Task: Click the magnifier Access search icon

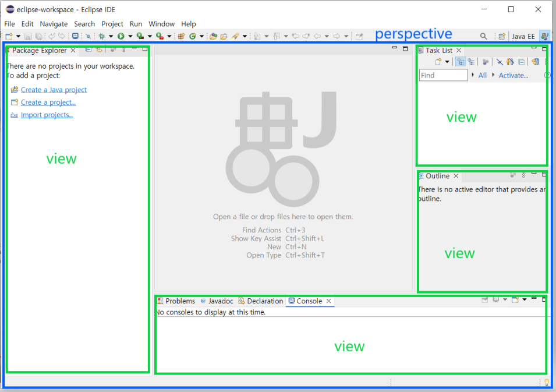Action: click(x=483, y=36)
